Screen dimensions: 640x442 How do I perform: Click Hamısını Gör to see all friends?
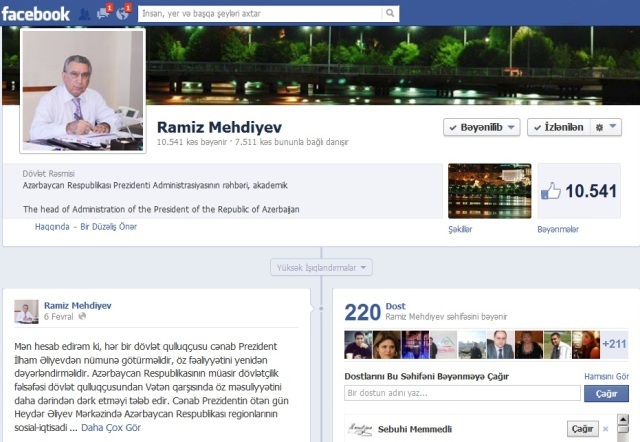click(x=606, y=377)
